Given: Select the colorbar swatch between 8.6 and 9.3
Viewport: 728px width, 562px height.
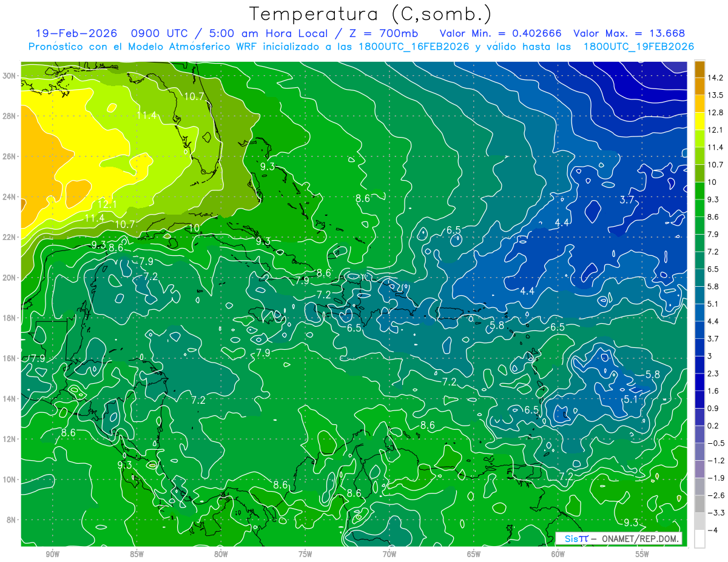Looking at the screenshot, I should (699, 208).
